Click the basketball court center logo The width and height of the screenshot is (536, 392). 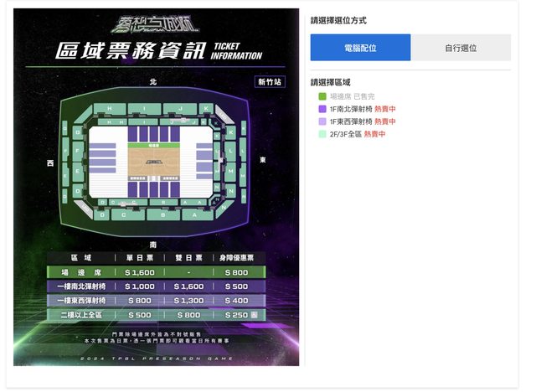[x=153, y=160]
